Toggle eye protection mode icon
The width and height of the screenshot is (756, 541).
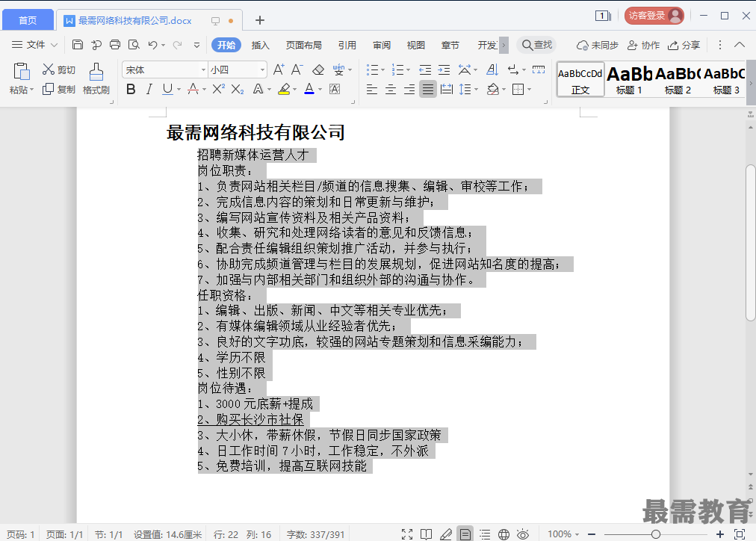[x=523, y=534]
